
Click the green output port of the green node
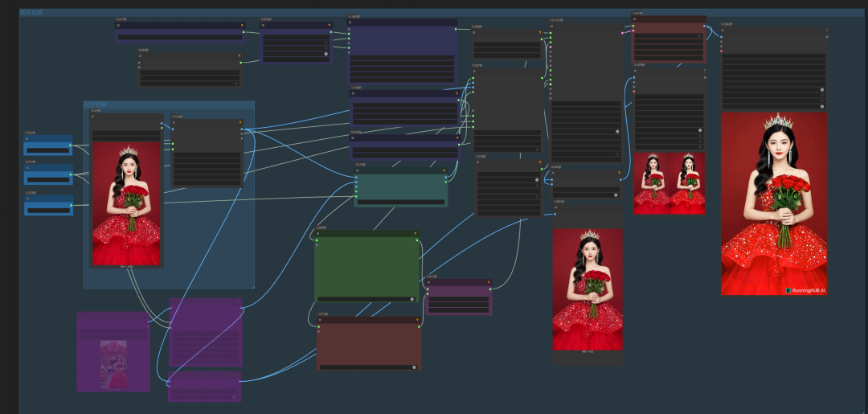click(417, 240)
